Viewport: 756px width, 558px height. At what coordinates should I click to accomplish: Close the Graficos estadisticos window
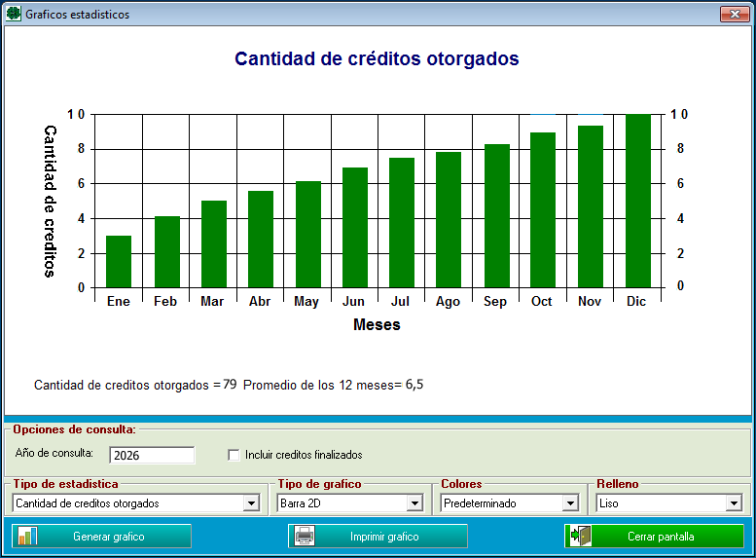click(732, 15)
